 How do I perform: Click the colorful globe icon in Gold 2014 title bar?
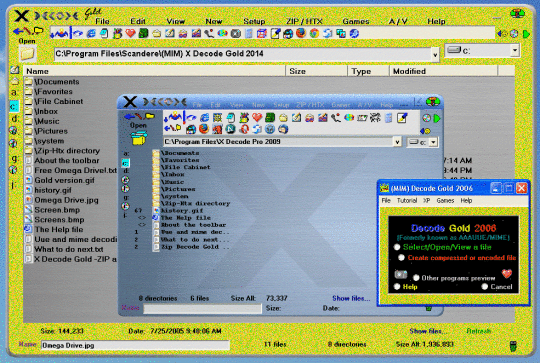click(x=517, y=13)
